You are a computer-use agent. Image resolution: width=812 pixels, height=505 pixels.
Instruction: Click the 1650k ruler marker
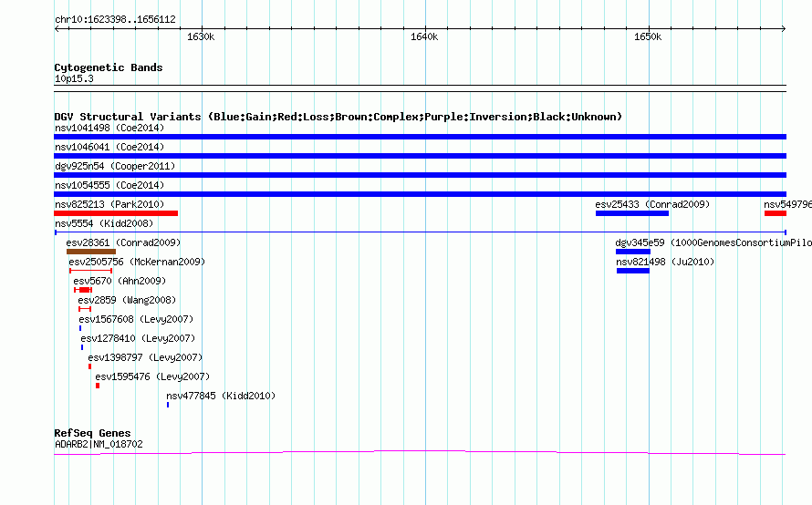(648, 36)
